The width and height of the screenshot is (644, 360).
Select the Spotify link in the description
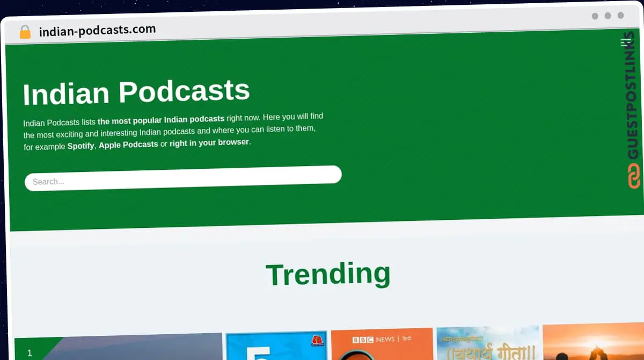click(x=80, y=146)
